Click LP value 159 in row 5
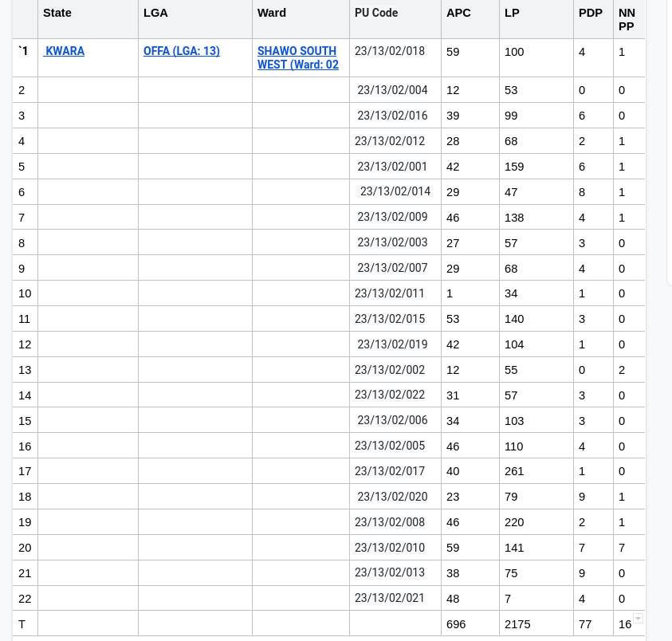This screenshot has height=641, width=672. pyautogui.click(x=514, y=167)
